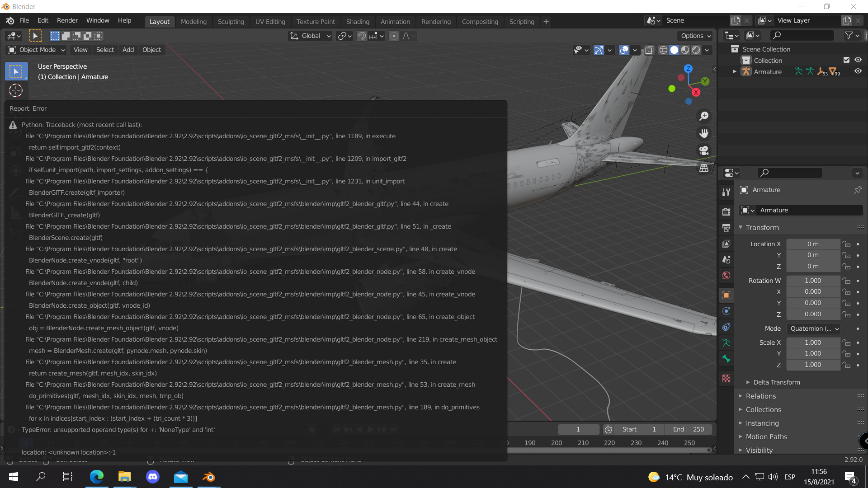Select the World Properties icon
The width and height of the screenshot is (868, 488).
coord(726,275)
